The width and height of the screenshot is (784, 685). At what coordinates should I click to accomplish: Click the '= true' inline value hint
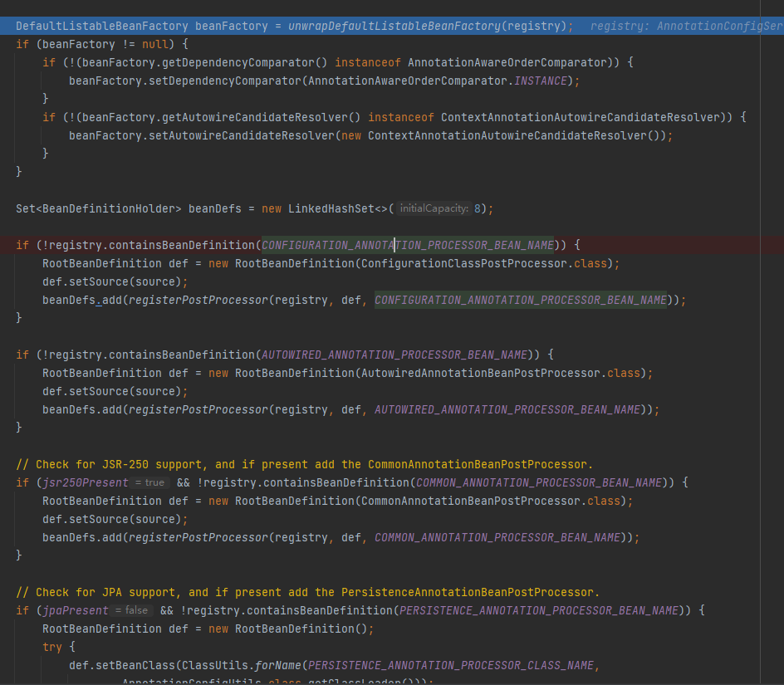pyautogui.click(x=150, y=482)
